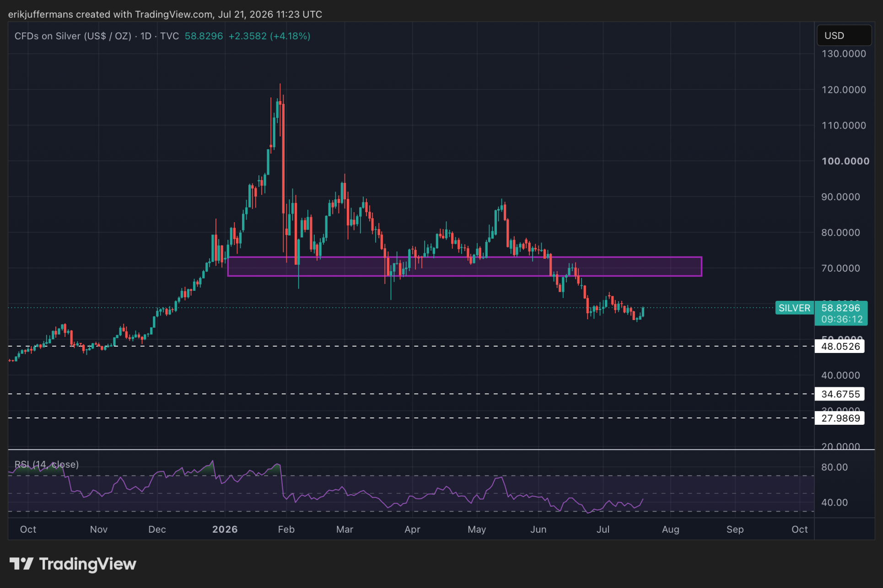Click the RSI 80.00 scale label
The height and width of the screenshot is (588, 883).
coord(834,467)
